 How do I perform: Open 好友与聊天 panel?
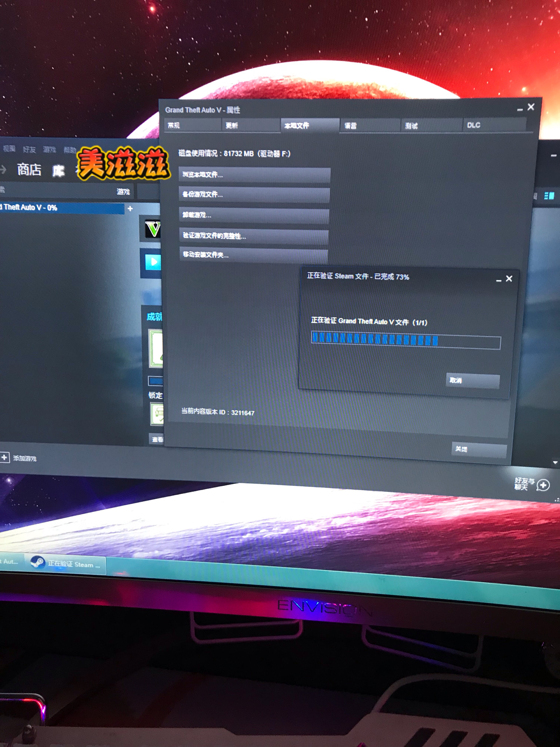click(x=524, y=484)
